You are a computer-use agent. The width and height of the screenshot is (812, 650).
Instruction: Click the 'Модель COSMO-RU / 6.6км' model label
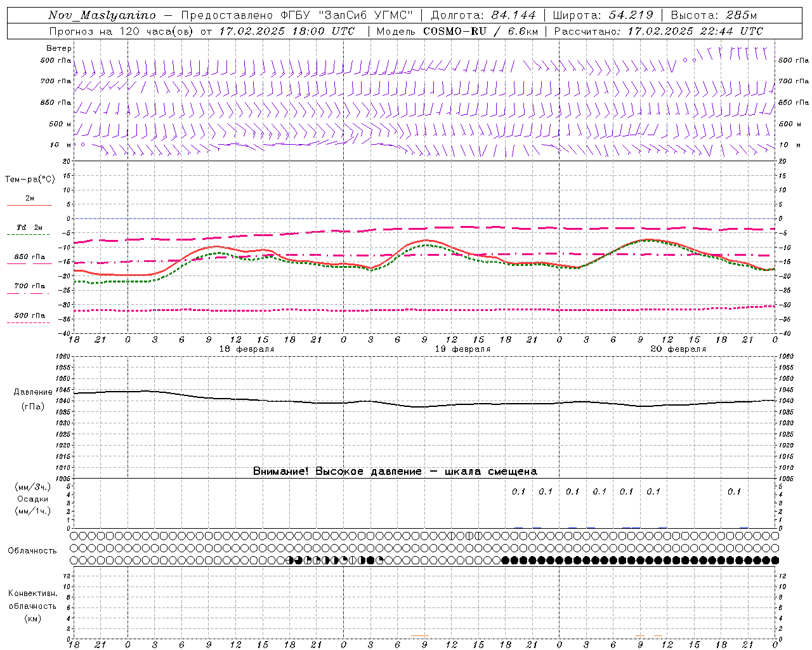(x=457, y=31)
